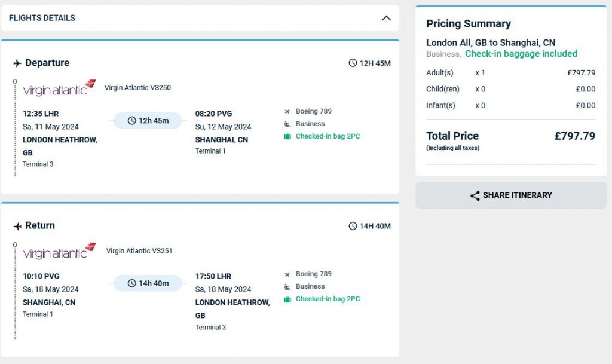Viewport: 612px width, 364px height.
Task: Click the Pricing Summary heading
Action: coord(469,24)
